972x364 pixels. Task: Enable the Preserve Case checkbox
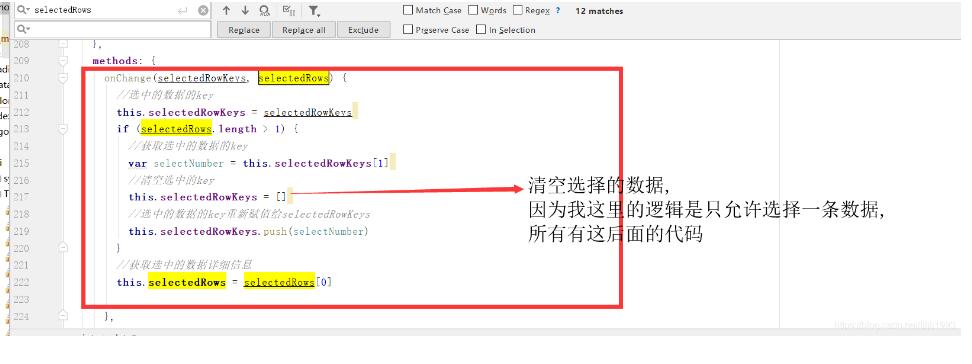point(408,29)
